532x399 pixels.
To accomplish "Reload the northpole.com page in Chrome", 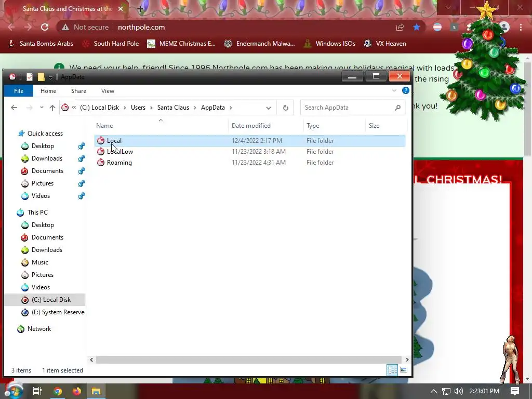I will [45, 27].
